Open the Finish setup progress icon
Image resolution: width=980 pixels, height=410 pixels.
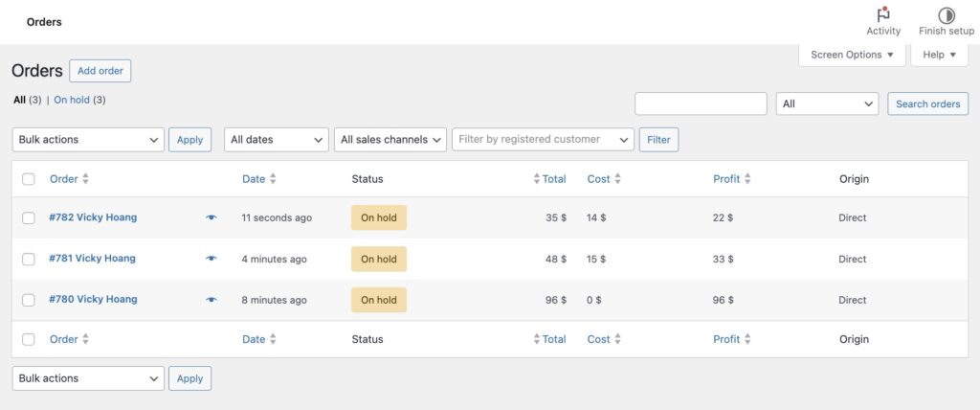[x=947, y=15]
